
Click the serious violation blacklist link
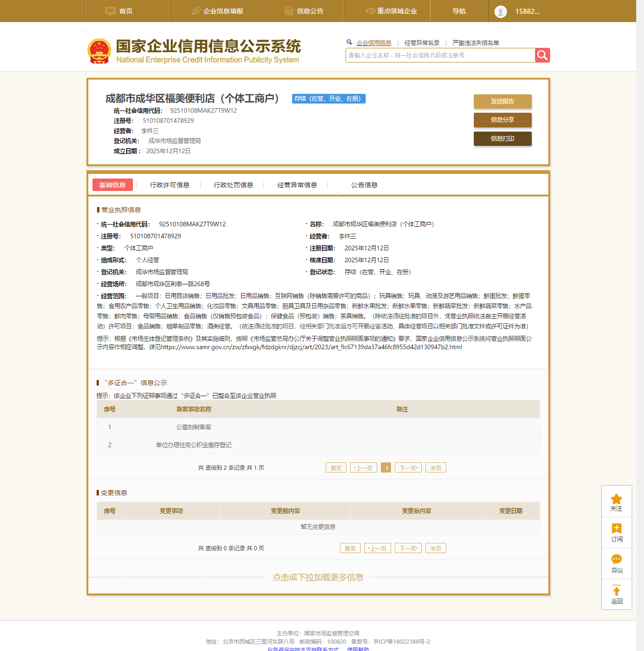(476, 43)
